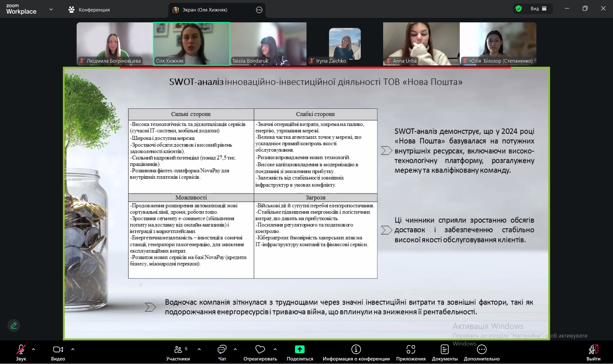Click the Отреагировать heart reaction icon

click(x=260, y=350)
